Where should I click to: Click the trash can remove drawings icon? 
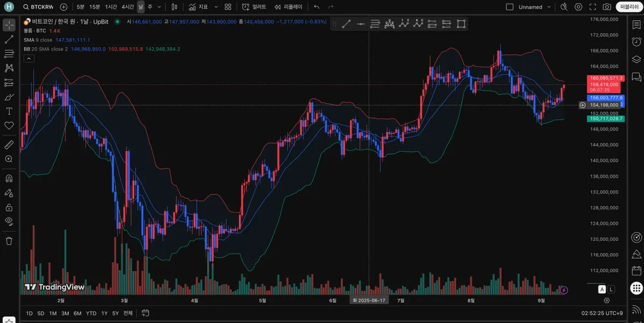point(9,241)
